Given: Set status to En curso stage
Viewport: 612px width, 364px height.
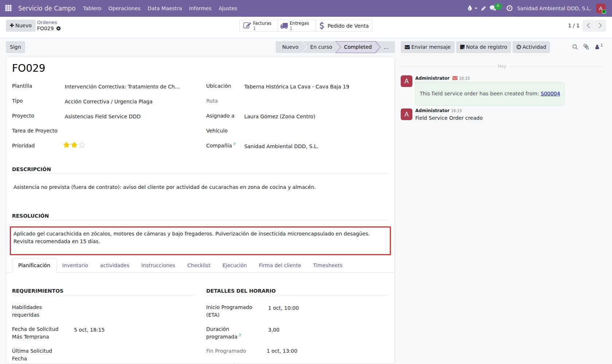Looking at the screenshot, I should (321, 47).
